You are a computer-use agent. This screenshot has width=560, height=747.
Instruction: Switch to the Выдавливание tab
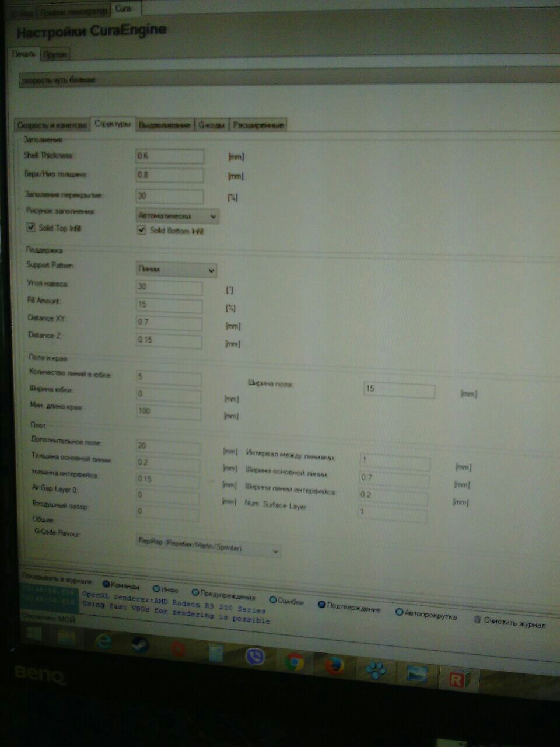point(165,125)
